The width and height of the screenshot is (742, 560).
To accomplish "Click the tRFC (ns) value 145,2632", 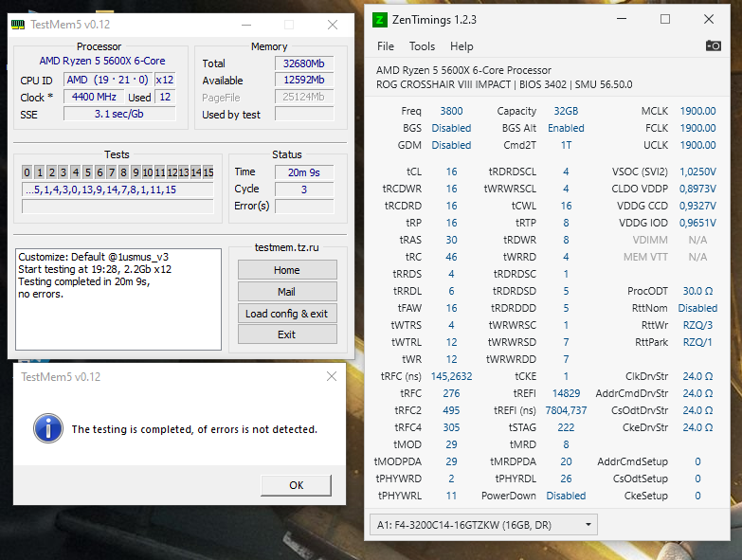I will click(451, 376).
